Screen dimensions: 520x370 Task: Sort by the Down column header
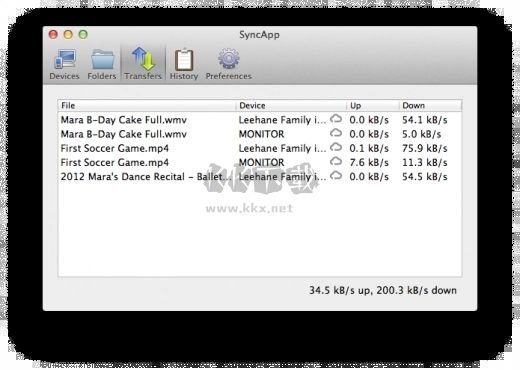(430, 105)
